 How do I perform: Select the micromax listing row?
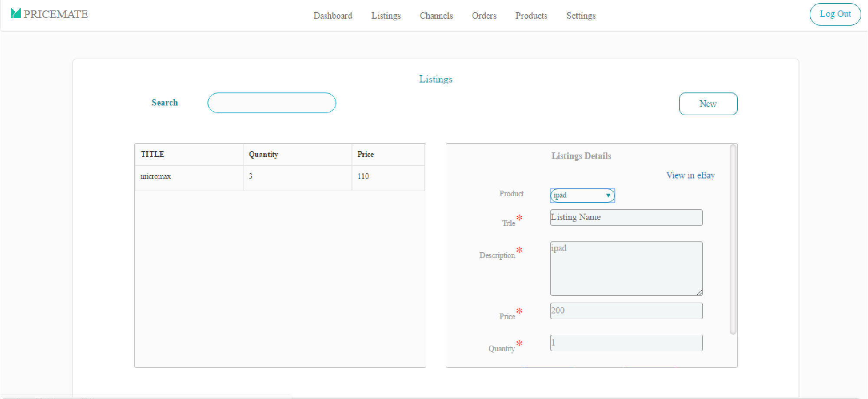(x=279, y=176)
